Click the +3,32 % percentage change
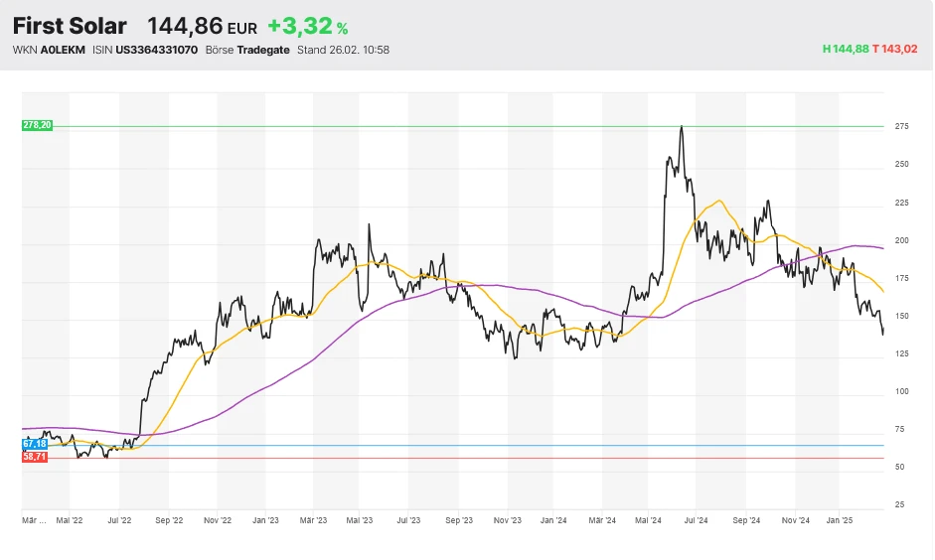Image resolution: width=935 pixels, height=560 pixels. [x=308, y=27]
